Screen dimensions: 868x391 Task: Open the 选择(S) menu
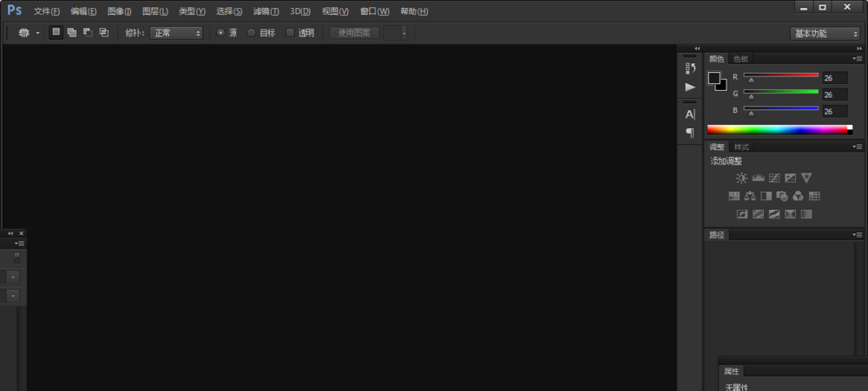pos(229,11)
